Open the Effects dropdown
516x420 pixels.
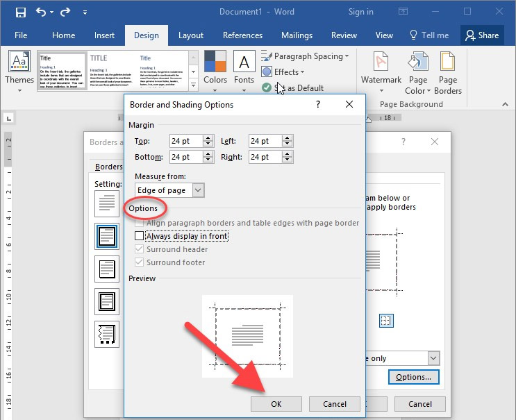coord(286,72)
